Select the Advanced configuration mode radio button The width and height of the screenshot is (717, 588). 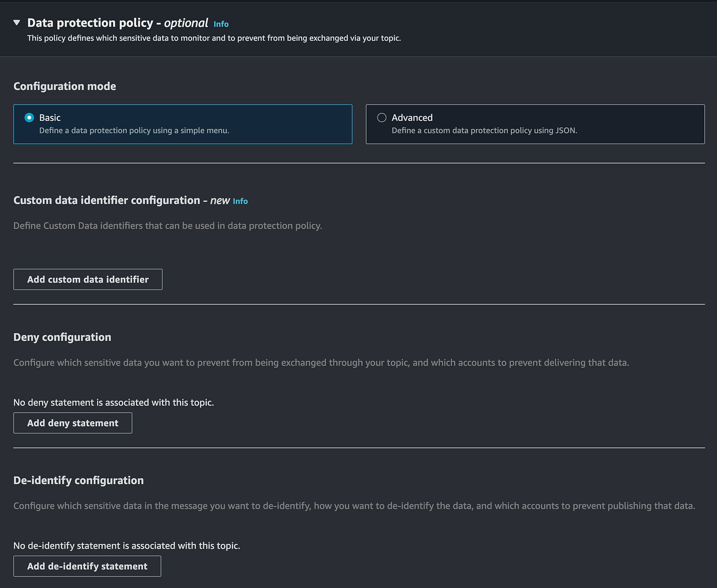(382, 118)
